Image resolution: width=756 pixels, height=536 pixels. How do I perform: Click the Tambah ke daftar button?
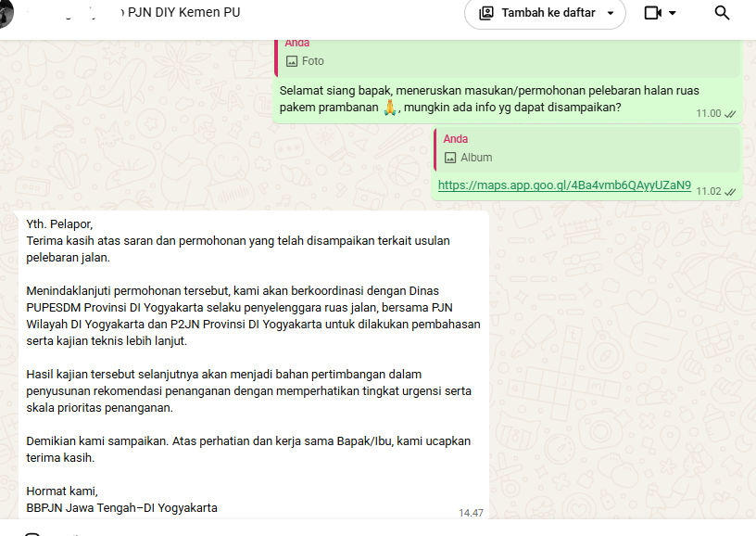click(545, 13)
